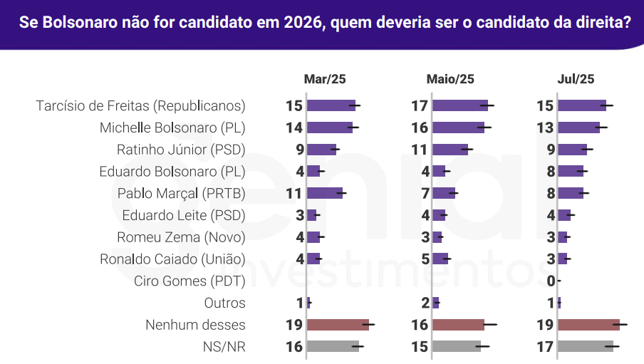Select the Mar/25 column header
Screen dimensions: 644x364
point(325,79)
